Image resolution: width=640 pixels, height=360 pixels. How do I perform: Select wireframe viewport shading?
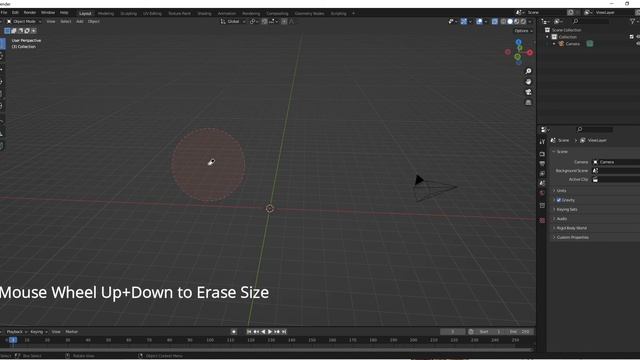tap(503, 21)
